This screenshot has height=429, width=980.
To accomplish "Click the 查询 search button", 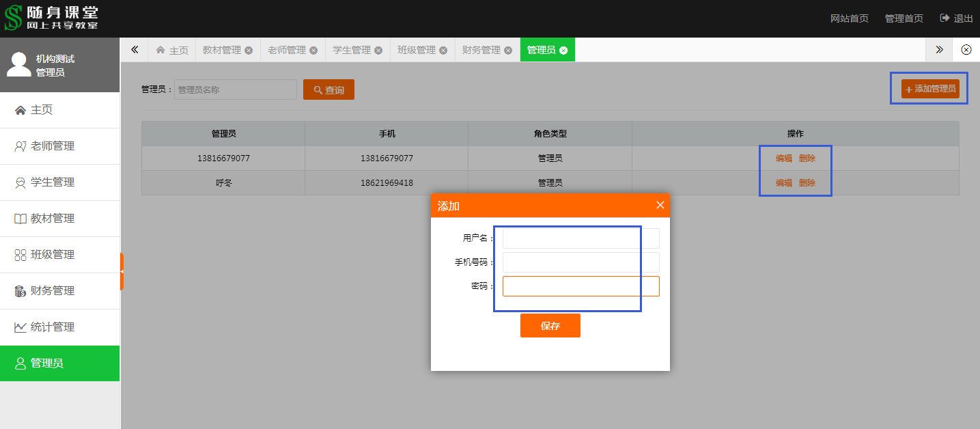I will point(328,89).
